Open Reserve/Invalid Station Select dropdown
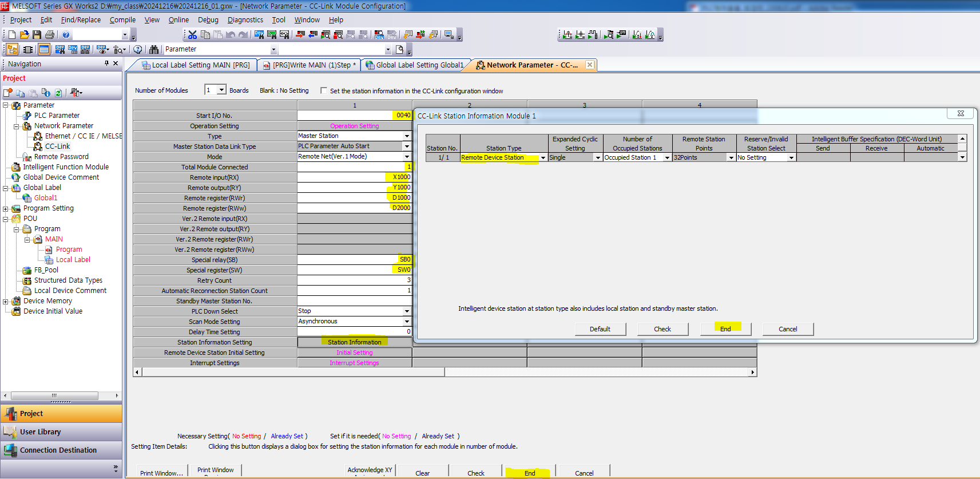 click(791, 157)
